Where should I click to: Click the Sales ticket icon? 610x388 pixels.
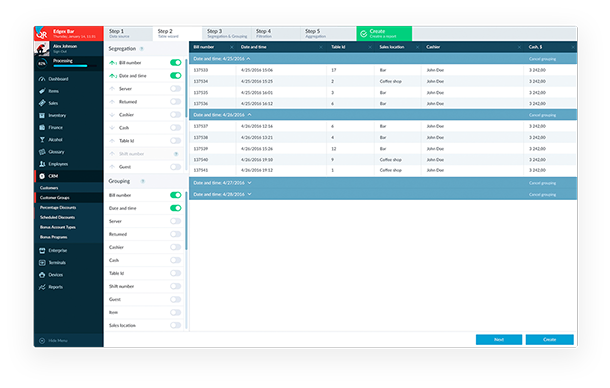[x=42, y=103]
